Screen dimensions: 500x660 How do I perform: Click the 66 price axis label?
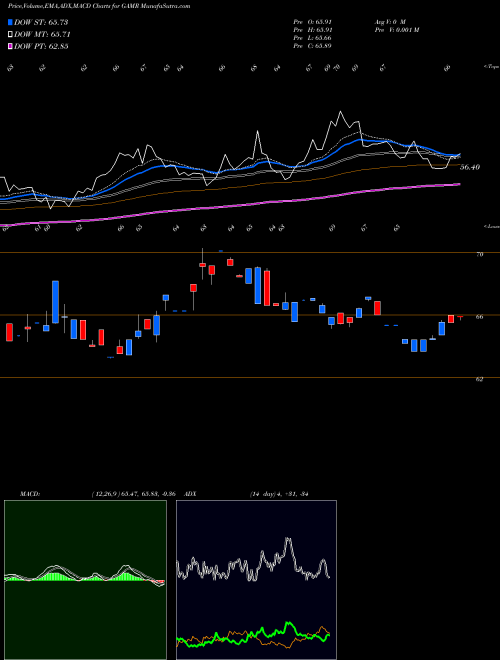[479, 317]
